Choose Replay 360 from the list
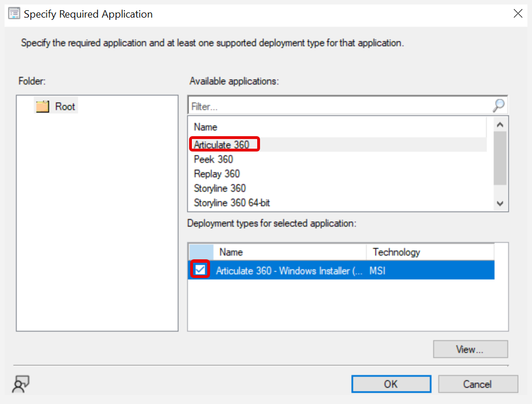532x404 pixels. click(x=217, y=174)
